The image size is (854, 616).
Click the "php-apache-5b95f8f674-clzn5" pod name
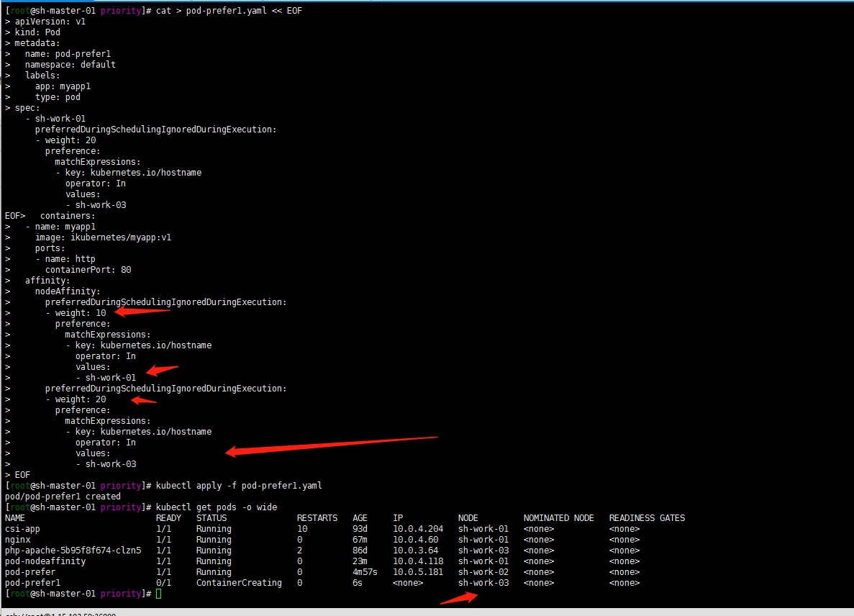point(73,551)
